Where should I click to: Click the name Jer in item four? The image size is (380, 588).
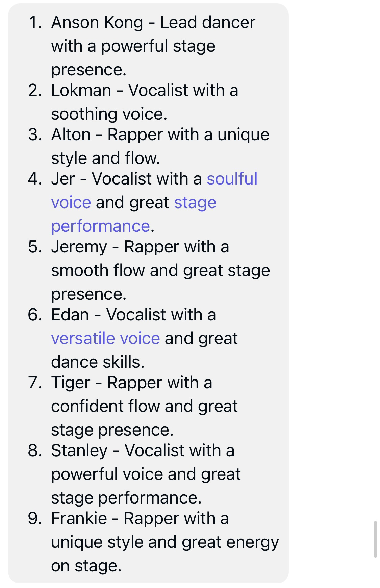pos(63,179)
